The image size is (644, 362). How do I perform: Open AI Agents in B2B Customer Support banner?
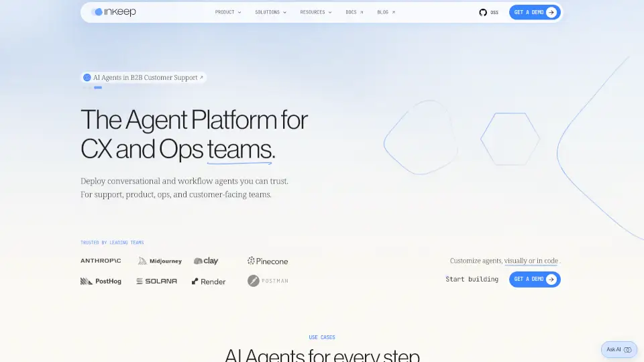pos(144,78)
